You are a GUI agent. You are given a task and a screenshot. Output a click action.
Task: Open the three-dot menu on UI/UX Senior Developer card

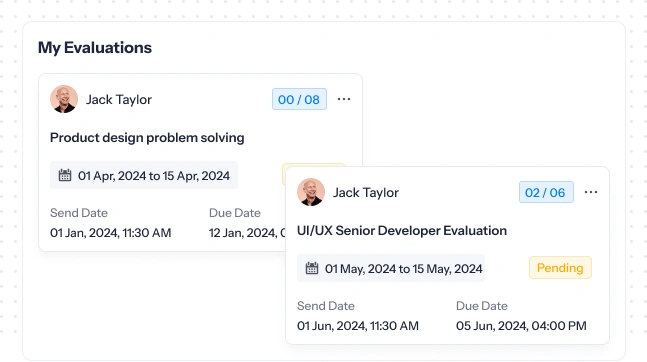[x=591, y=192]
